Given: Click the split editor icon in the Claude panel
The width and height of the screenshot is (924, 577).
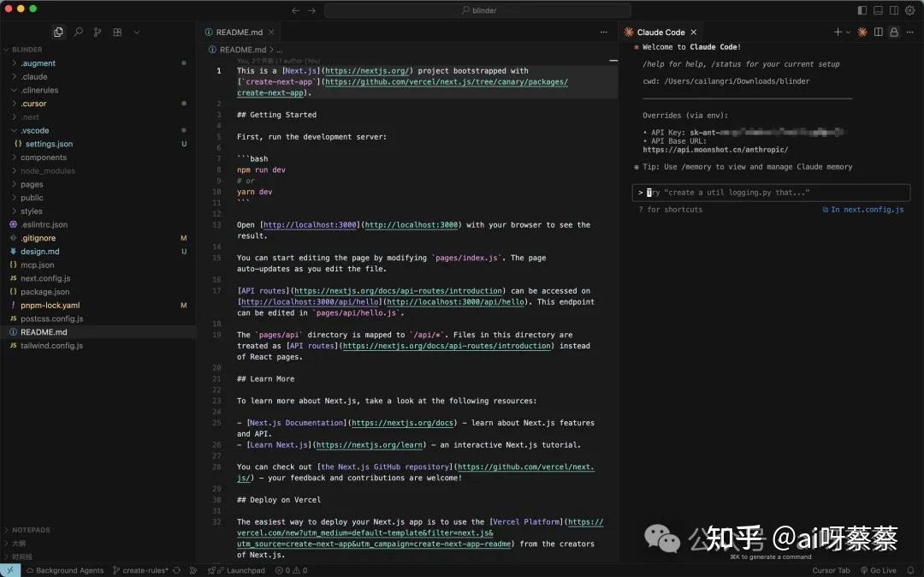Looking at the screenshot, I should 878,32.
